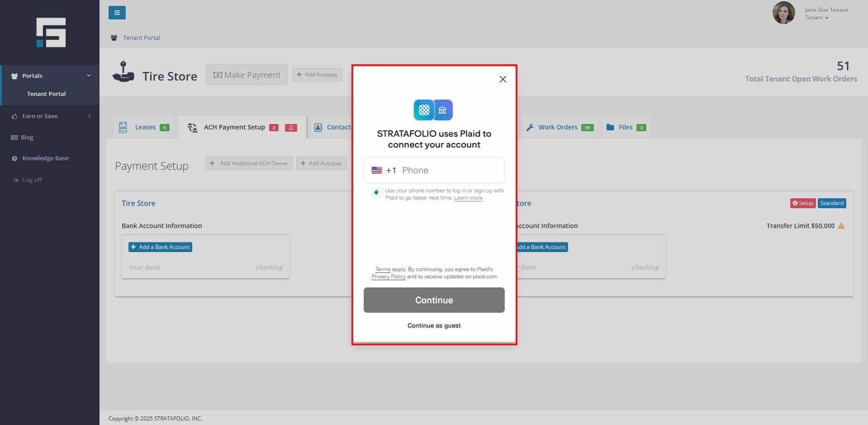Image resolution: width=868 pixels, height=425 pixels.
Task: Open the Files tab
Action: [x=626, y=127]
